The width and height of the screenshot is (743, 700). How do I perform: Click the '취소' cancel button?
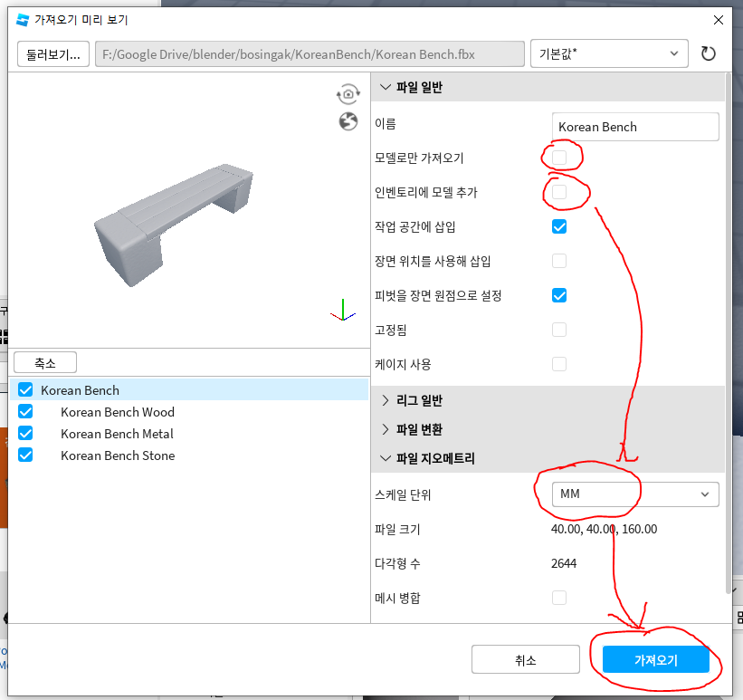(526, 659)
